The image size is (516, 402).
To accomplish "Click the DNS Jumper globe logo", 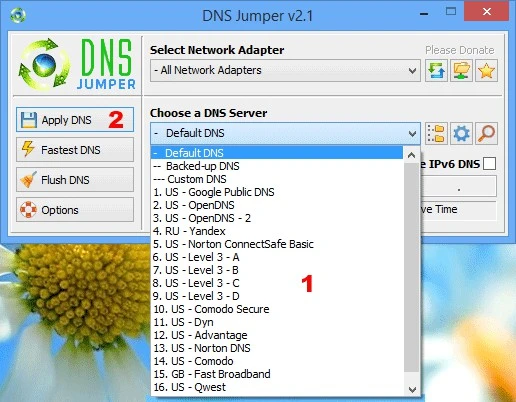I will 44,65.
